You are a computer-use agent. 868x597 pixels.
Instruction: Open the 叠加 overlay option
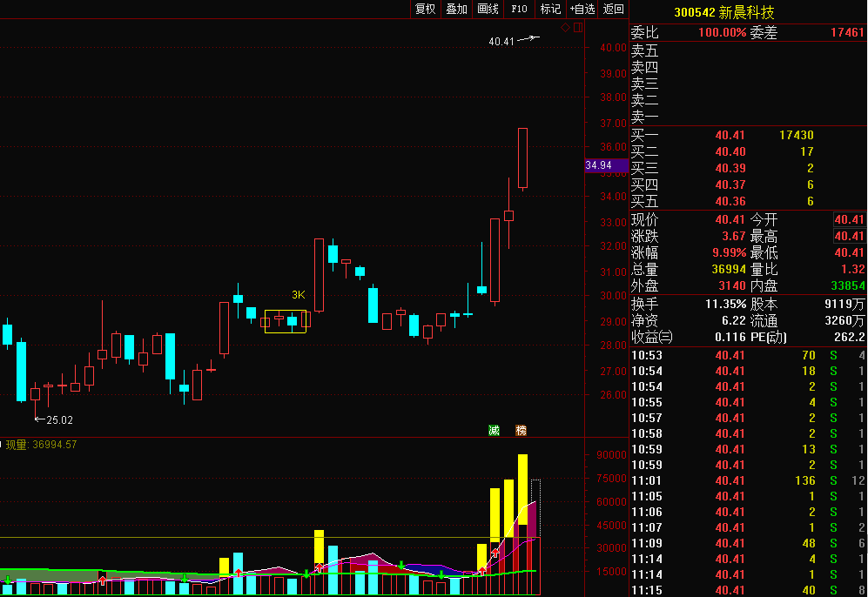[x=457, y=9]
